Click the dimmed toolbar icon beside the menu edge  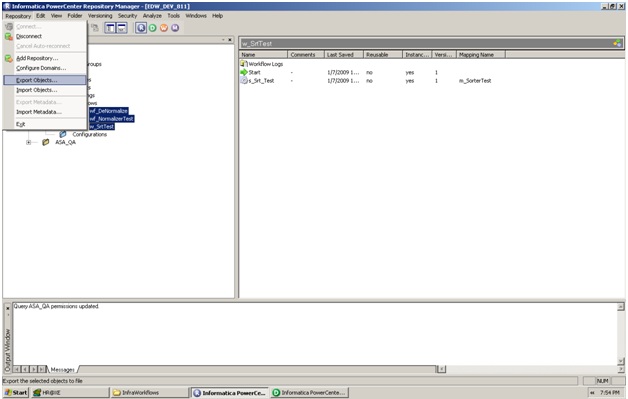(95, 28)
